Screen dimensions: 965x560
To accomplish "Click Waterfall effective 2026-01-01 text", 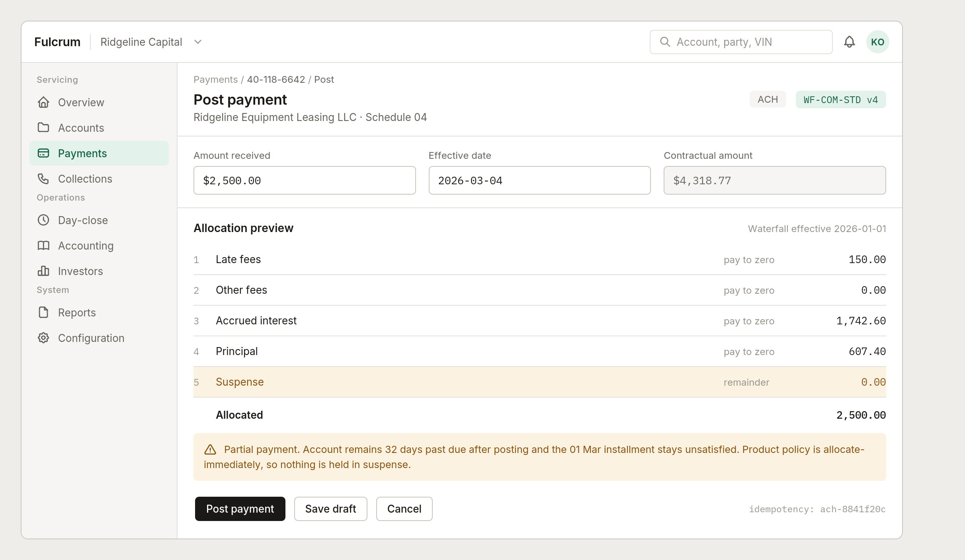I will 817,229.
